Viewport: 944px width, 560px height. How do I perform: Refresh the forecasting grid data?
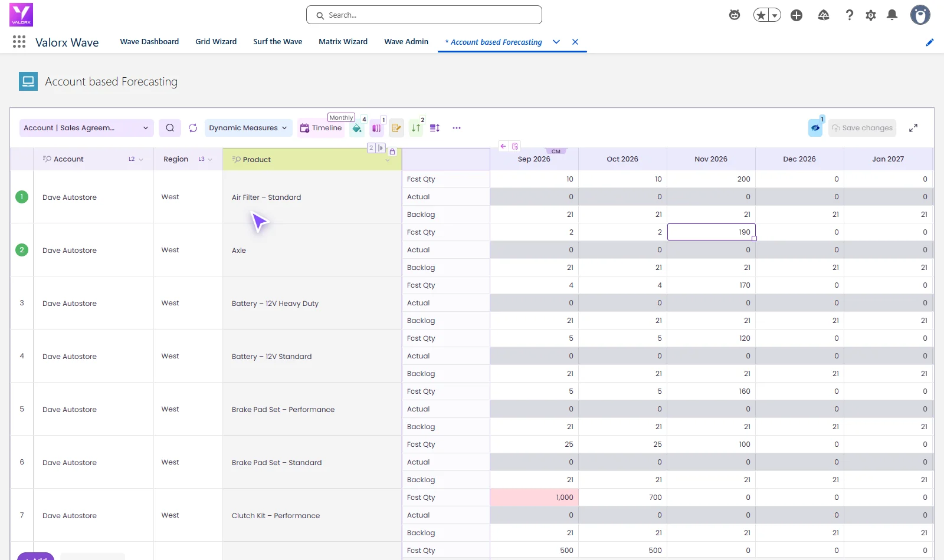(193, 128)
